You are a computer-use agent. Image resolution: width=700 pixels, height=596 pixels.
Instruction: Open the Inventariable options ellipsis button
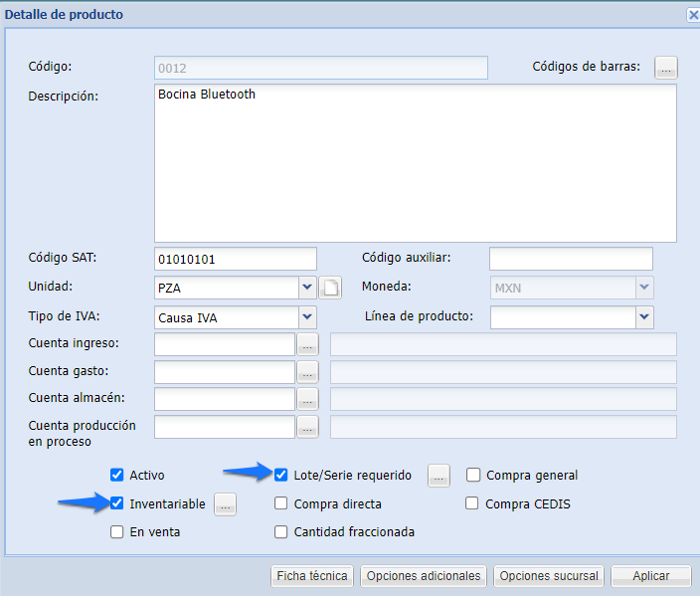coord(225,504)
